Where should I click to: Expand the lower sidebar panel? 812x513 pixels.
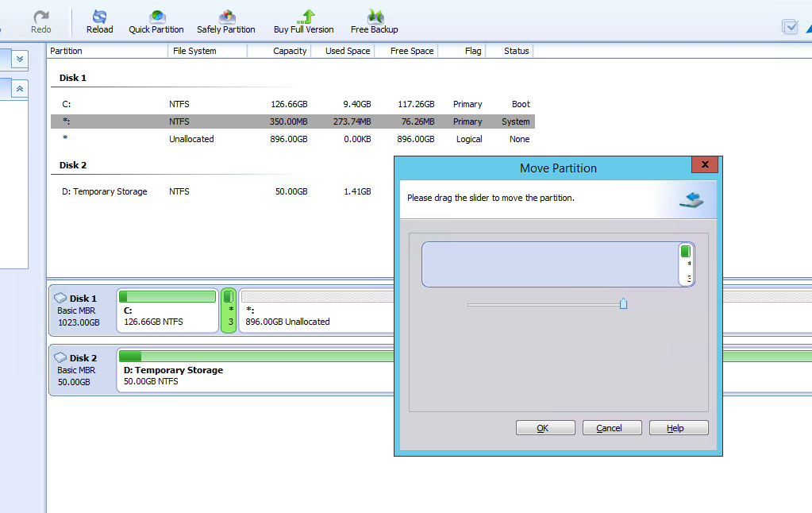pyautogui.click(x=20, y=89)
